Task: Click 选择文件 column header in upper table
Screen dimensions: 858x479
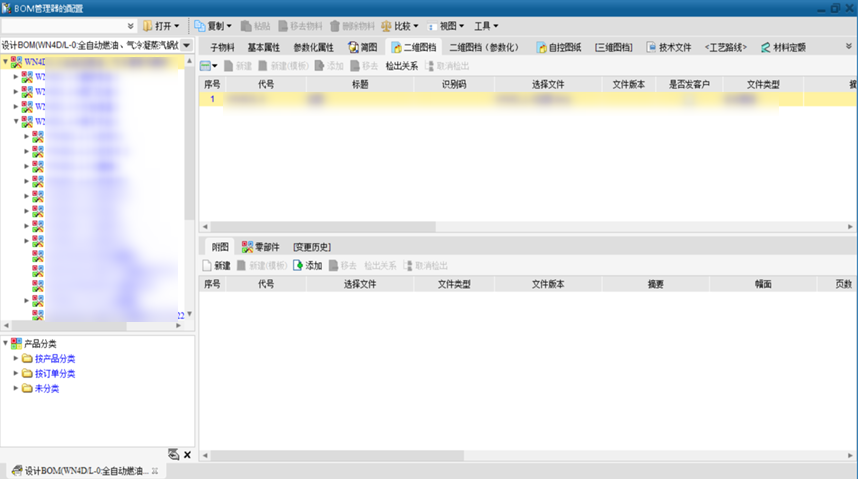Action: (x=548, y=84)
